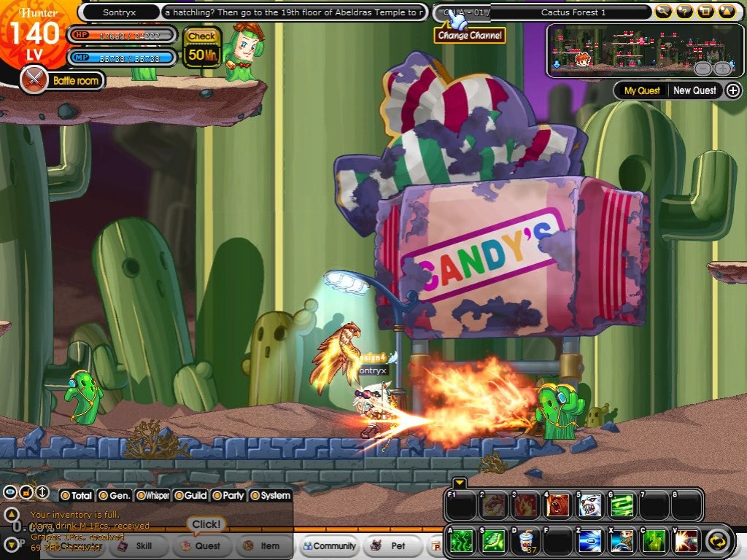Viewport: 747px width, 560px height.
Task: Toggle the chat lock icon
Action: [x=26, y=491]
